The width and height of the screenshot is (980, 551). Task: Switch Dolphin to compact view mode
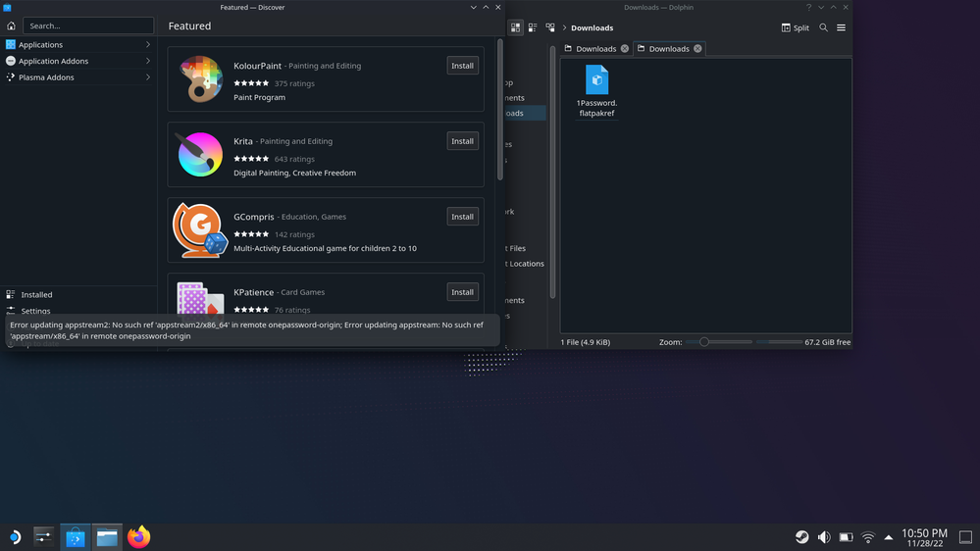coord(533,27)
